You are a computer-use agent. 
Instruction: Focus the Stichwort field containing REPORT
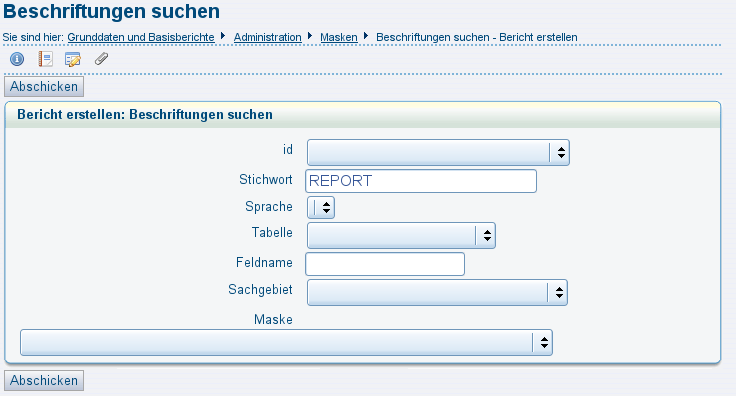[x=421, y=181]
